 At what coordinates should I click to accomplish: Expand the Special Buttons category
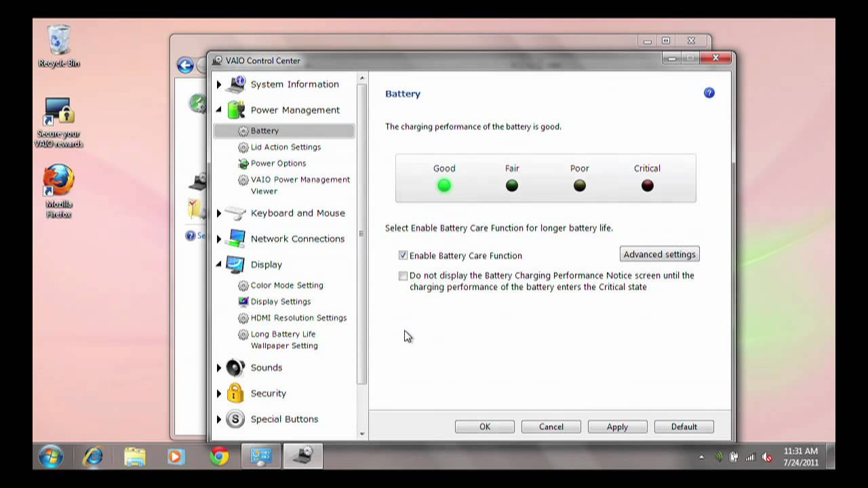coord(218,420)
